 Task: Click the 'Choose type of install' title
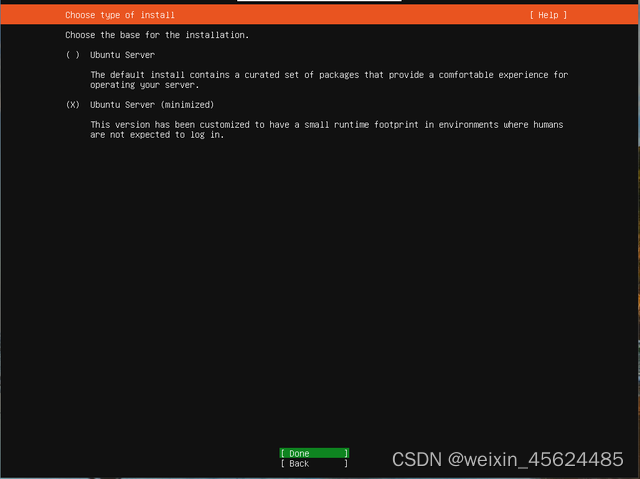(x=120, y=15)
